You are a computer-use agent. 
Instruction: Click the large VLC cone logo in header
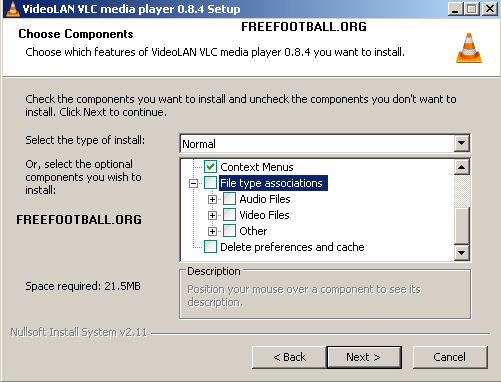tap(469, 48)
